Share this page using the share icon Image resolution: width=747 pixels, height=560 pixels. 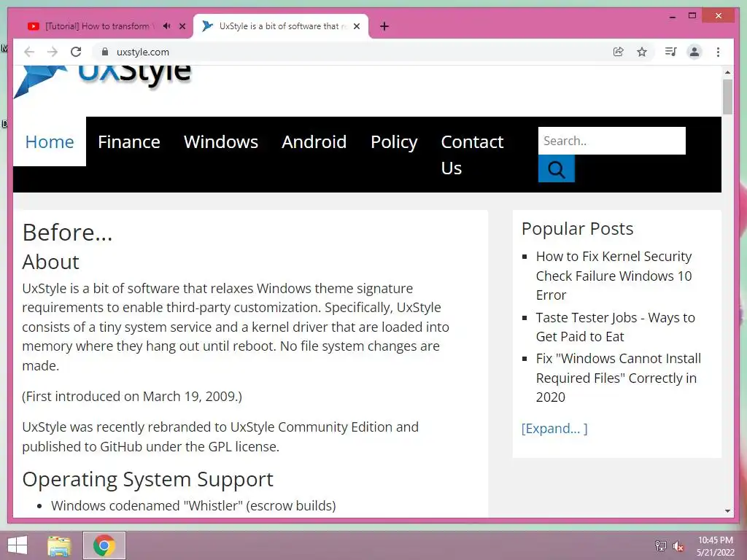pyautogui.click(x=619, y=52)
